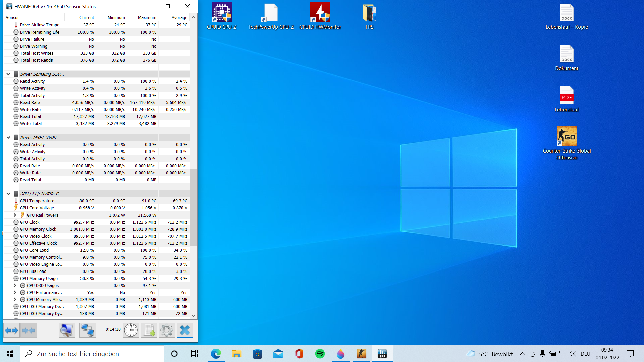Expand the GPU D3D Usages row
Screen dimensions: 644x362
click(15, 285)
